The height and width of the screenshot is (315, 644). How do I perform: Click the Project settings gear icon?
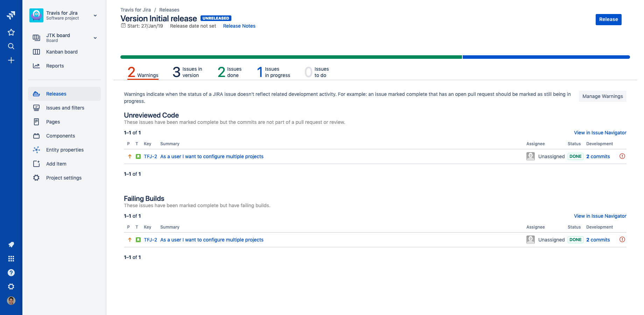[36, 178]
